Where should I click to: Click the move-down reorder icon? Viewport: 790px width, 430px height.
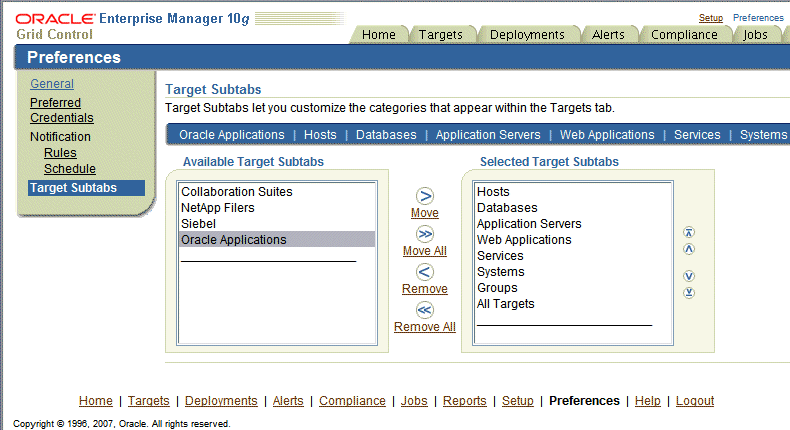[689, 276]
